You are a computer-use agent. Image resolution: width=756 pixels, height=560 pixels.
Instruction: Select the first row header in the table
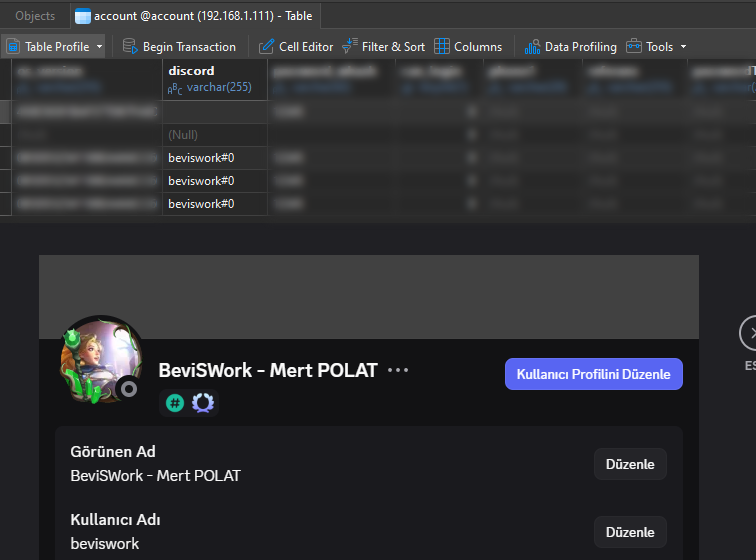click(5, 112)
